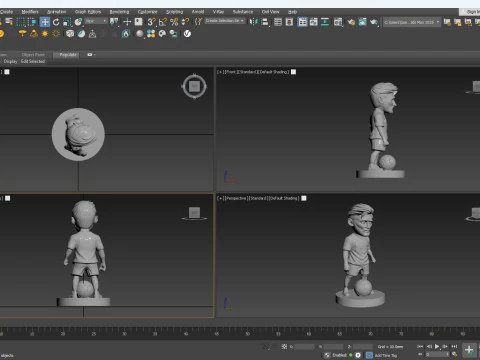Activate the Rotate tool
Image resolution: width=480 pixels, height=360 pixels.
click(56, 22)
